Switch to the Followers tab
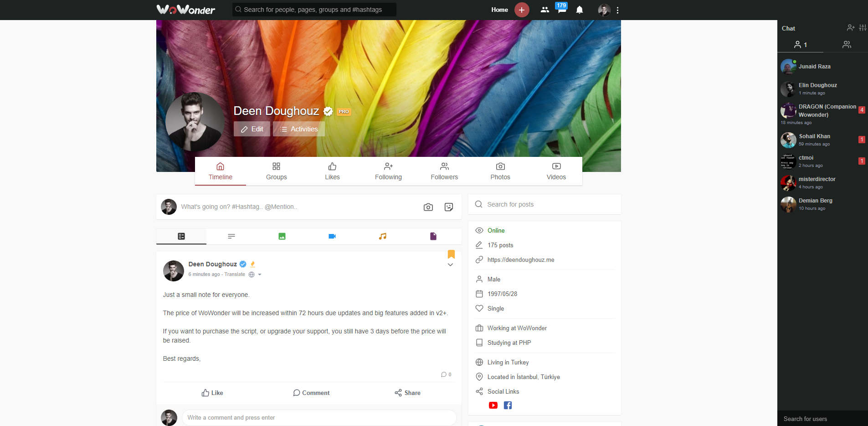The image size is (868, 426). click(x=444, y=171)
